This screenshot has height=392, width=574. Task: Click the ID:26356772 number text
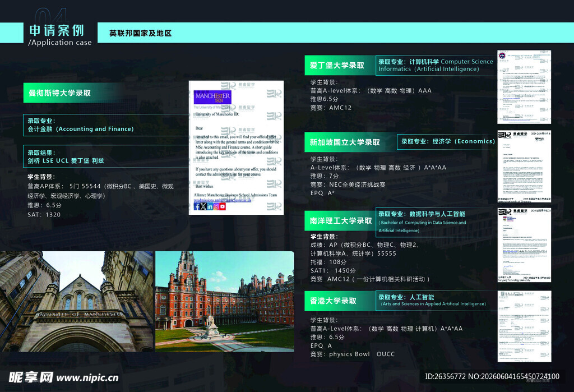[445, 377]
